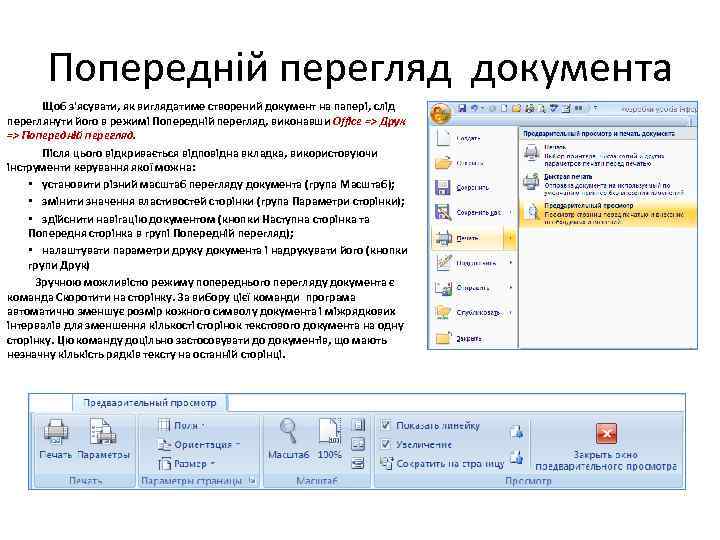The image size is (720, 540).
Task: Open Undo history dropdown arrow
Action: [482, 109]
